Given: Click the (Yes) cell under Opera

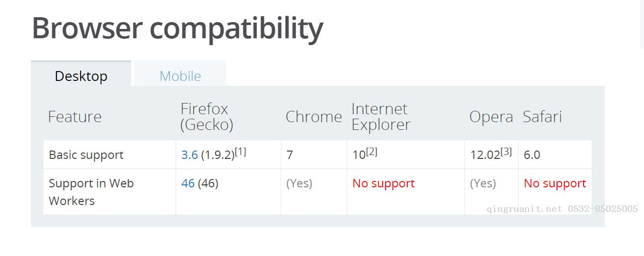Looking at the screenshot, I should click(483, 183).
